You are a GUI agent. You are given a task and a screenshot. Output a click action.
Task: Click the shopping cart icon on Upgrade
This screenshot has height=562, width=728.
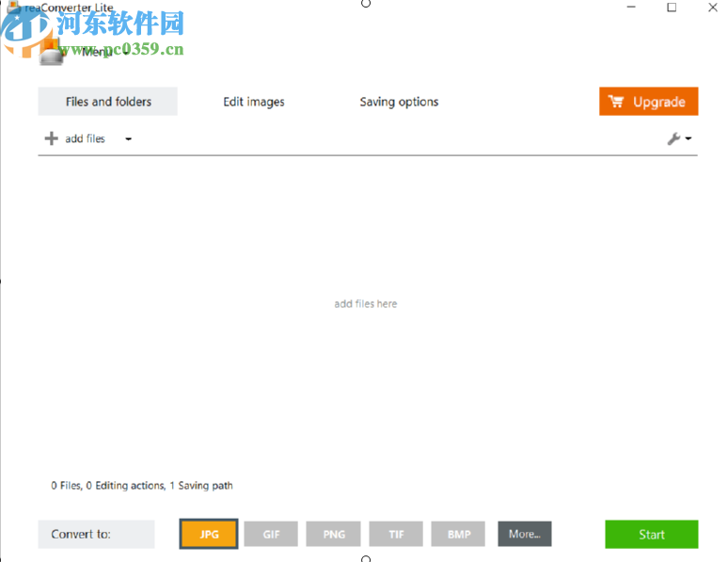616,102
